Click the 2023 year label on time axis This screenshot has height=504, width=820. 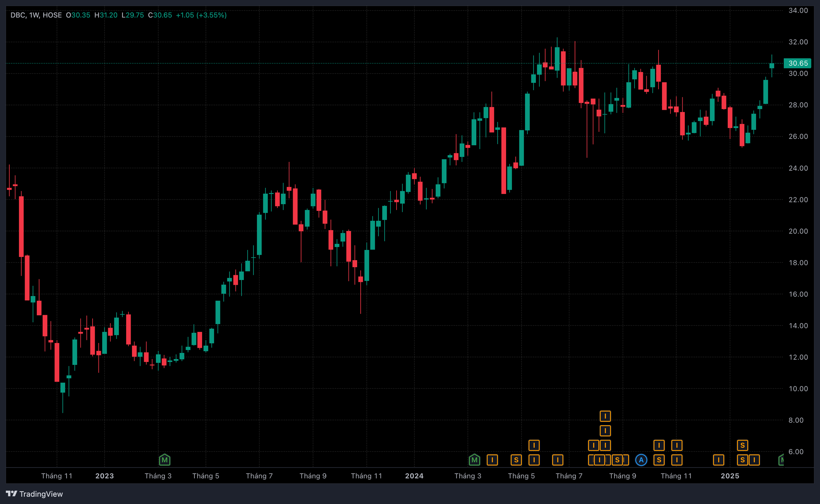coord(104,476)
